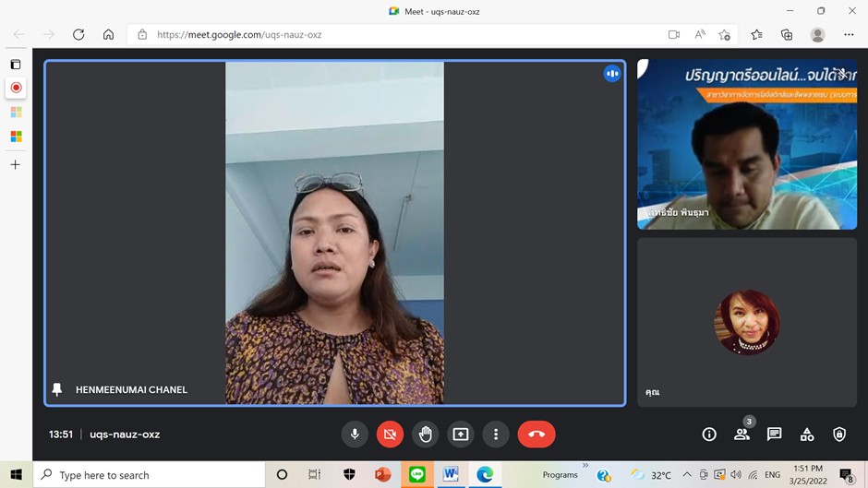Turn the camera back on

(390, 434)
